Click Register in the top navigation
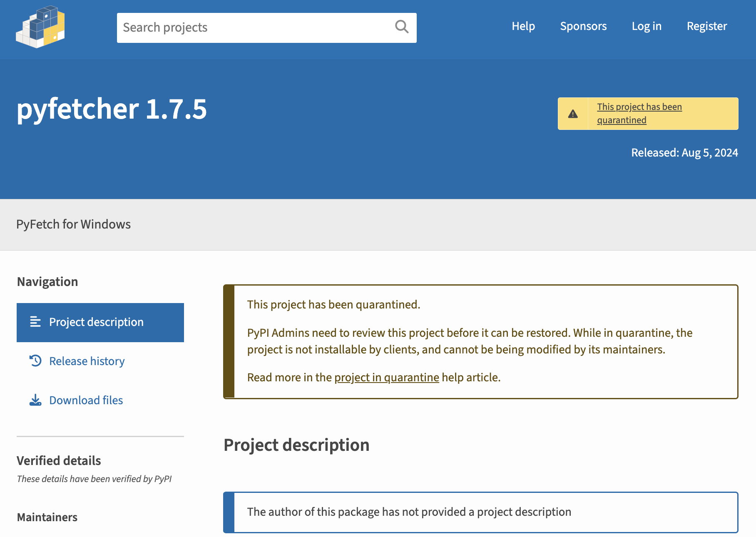756x537 pixels. pyautogui.click(x=706, y=26)
